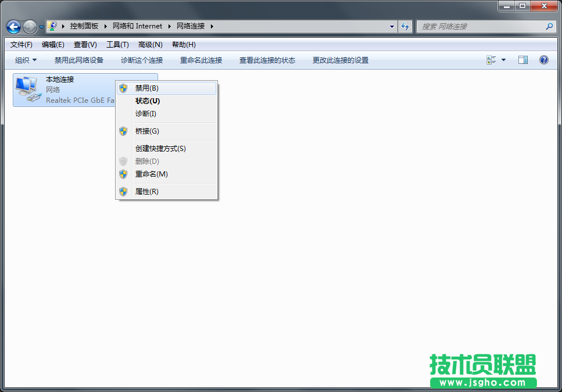Select 状态 from the context menu
Screen dimensions: 562x392
coord(148,100)
